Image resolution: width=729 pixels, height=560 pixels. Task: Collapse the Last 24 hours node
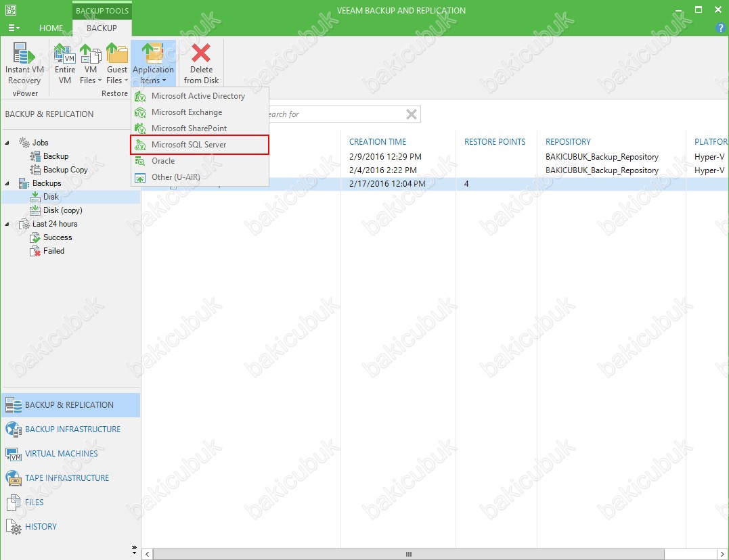coord(7,224)
